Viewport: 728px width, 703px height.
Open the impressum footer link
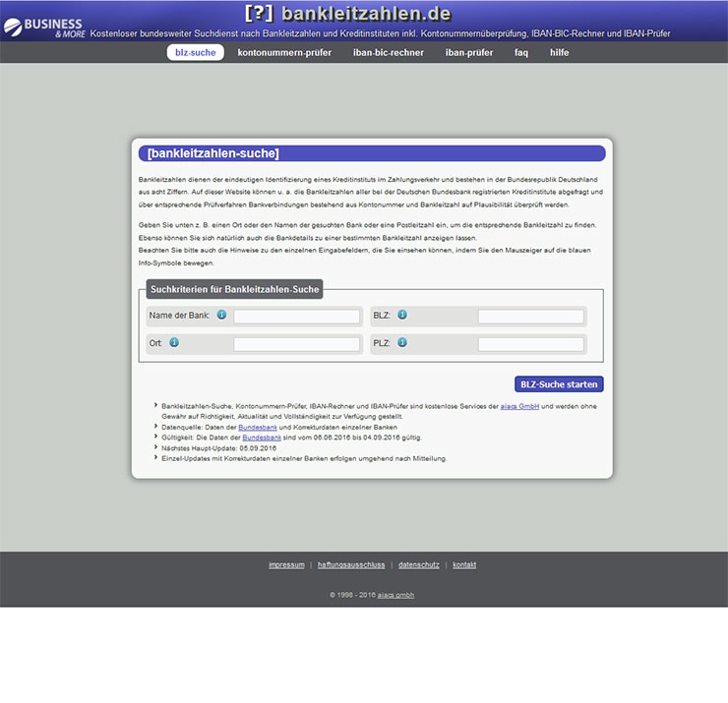click(x=286, y=564)
